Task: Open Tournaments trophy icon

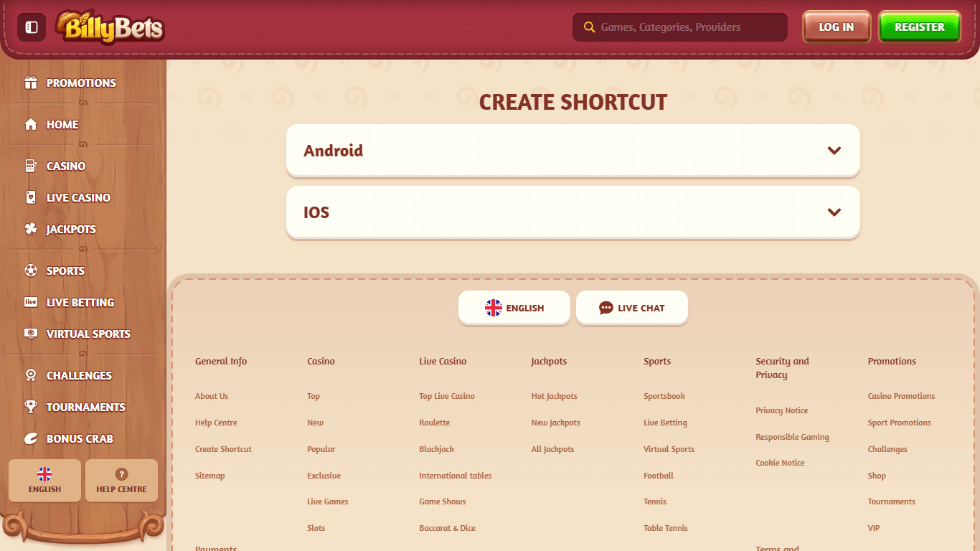Action: (30, 407)
